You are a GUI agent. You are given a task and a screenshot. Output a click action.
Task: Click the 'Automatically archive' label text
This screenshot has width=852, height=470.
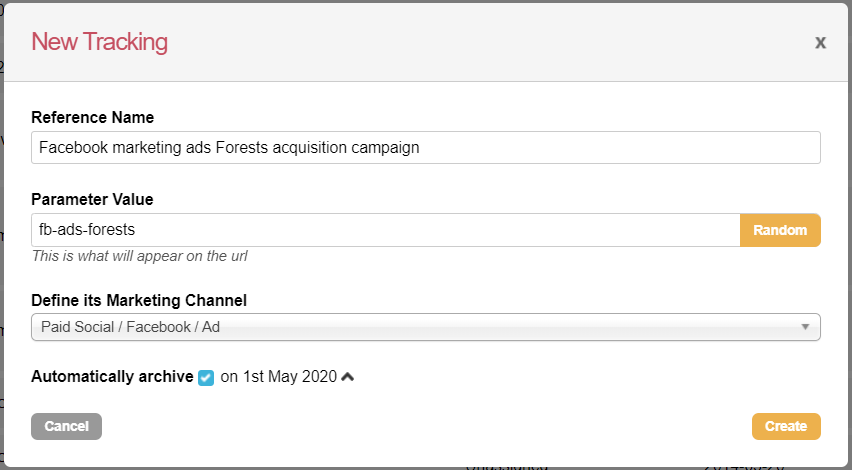(x=112, y=377)
